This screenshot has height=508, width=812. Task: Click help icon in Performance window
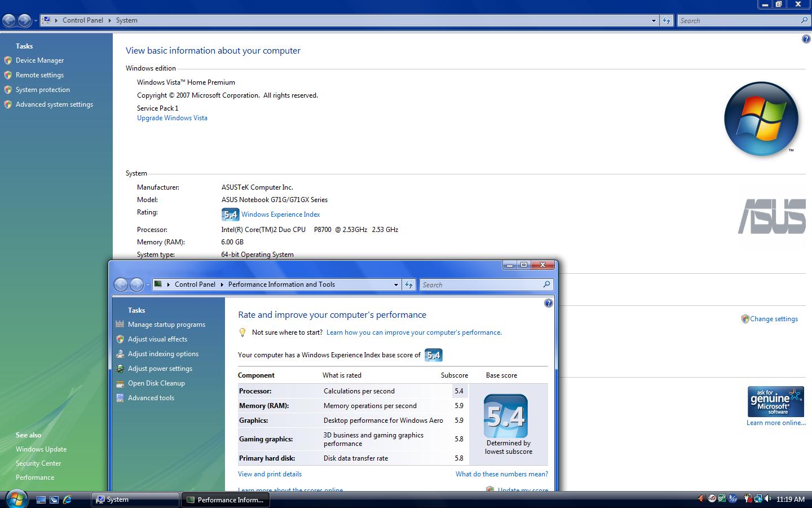point(549,303)
